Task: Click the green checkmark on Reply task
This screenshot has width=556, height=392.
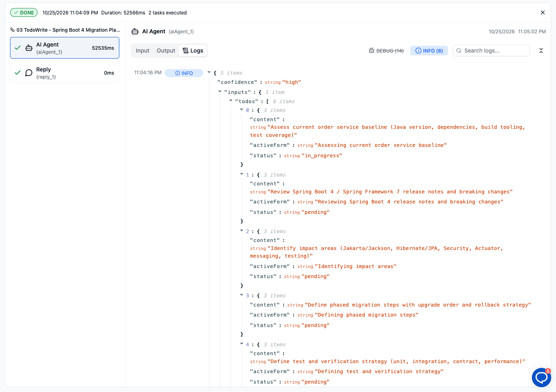Action: point(18,73)
